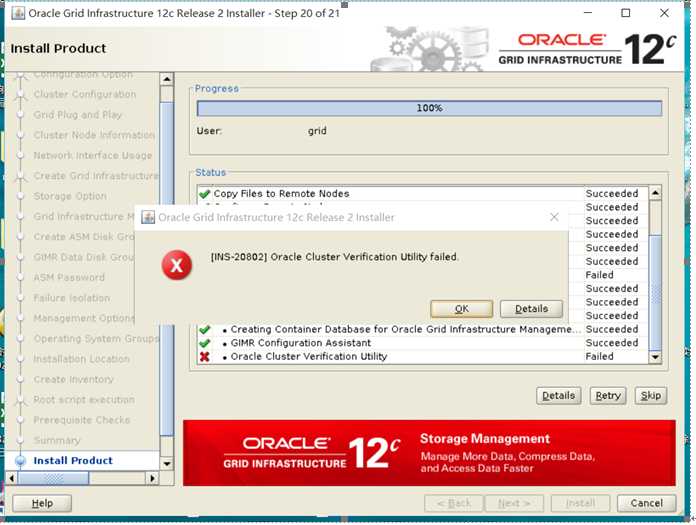
Task: Select Prerequisite Checks step
Action: click(82, 420)
